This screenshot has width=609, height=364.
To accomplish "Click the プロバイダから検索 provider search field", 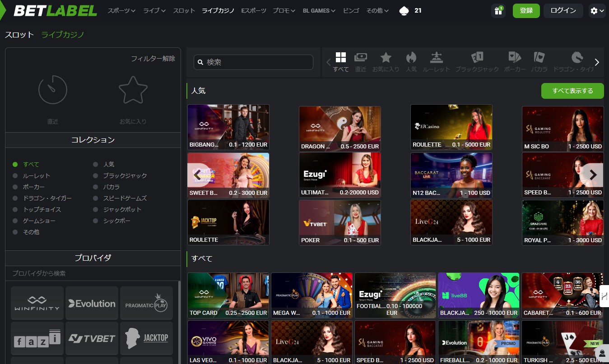I will [93, 273].
